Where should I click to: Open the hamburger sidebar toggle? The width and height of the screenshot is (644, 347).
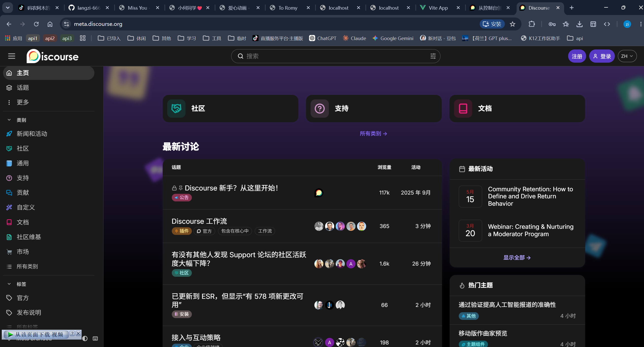[x=12, y=56]
